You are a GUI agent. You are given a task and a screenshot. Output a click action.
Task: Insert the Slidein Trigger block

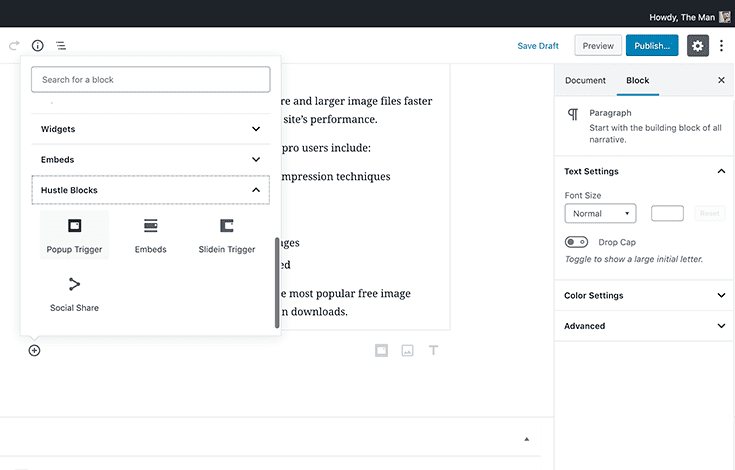227,234
